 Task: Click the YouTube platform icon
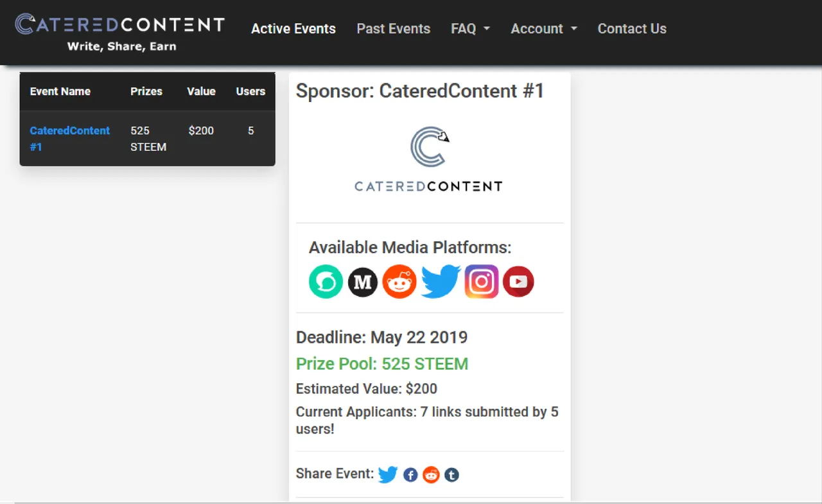(x=518, y=282)
